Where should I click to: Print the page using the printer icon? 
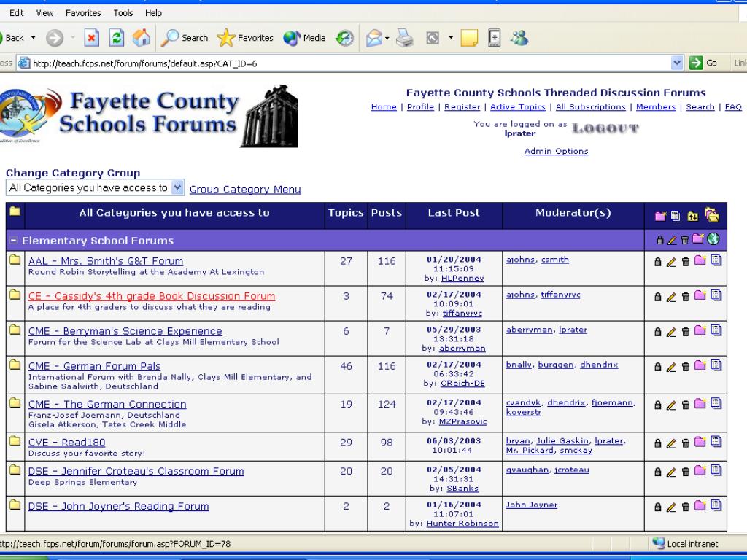click(x=404, y=38)
